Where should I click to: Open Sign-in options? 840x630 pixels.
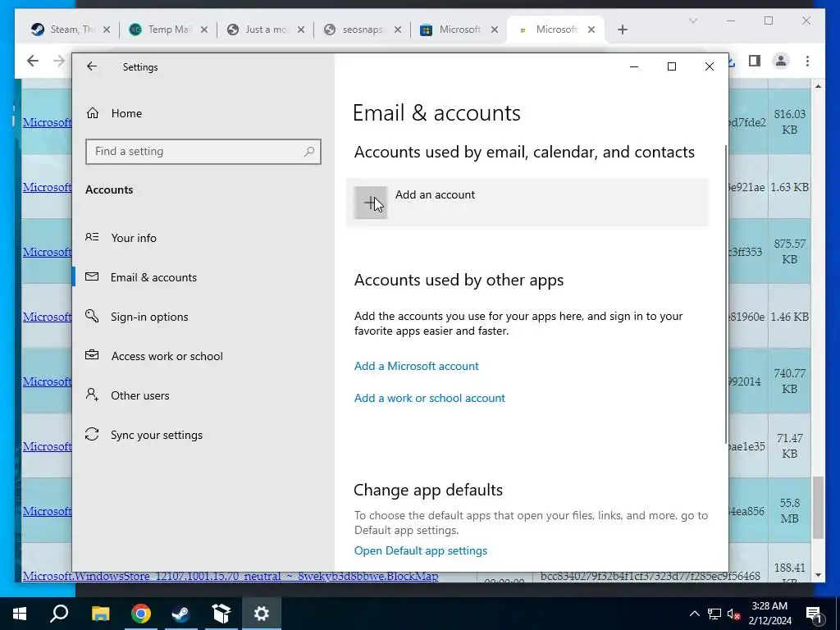[136, 317]
